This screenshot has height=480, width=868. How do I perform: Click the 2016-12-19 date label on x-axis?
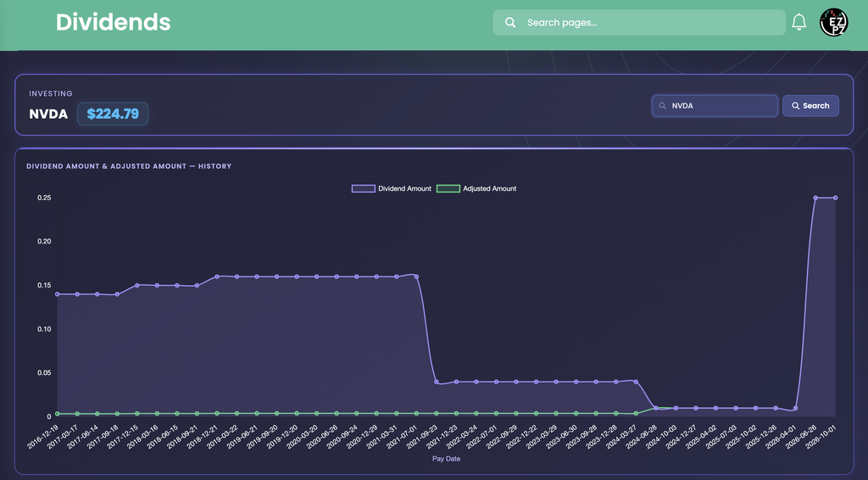tap(44, 437)
